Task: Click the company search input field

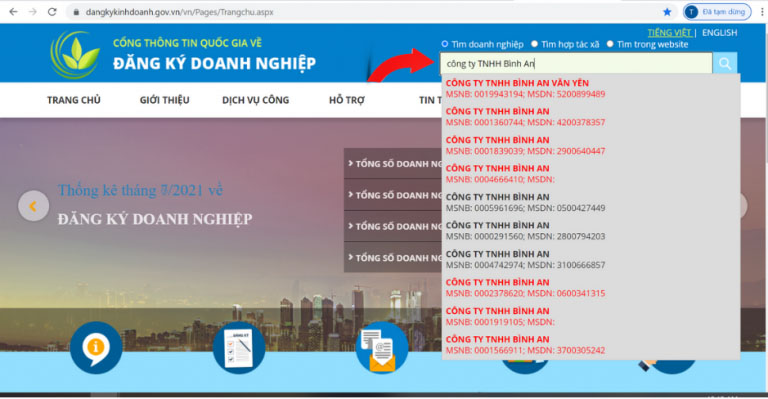Action: click(x=576, y=63)
